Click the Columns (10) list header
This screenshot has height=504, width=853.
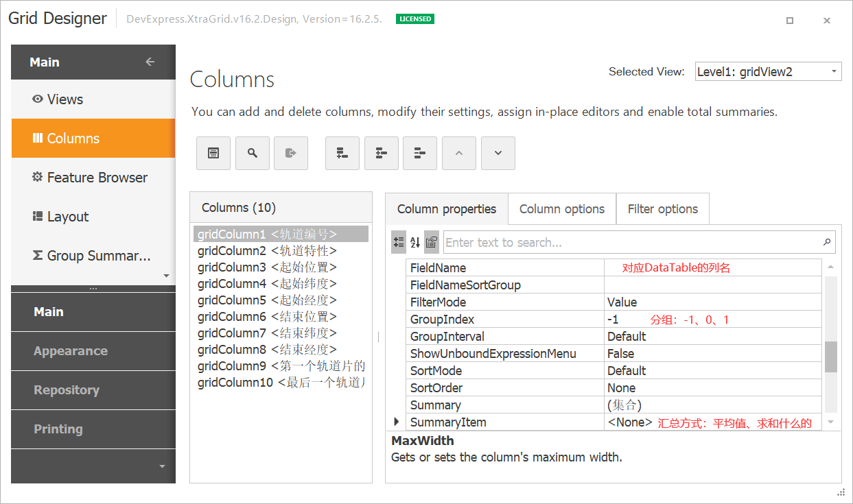pyautogui.click(x=281, y=208)
